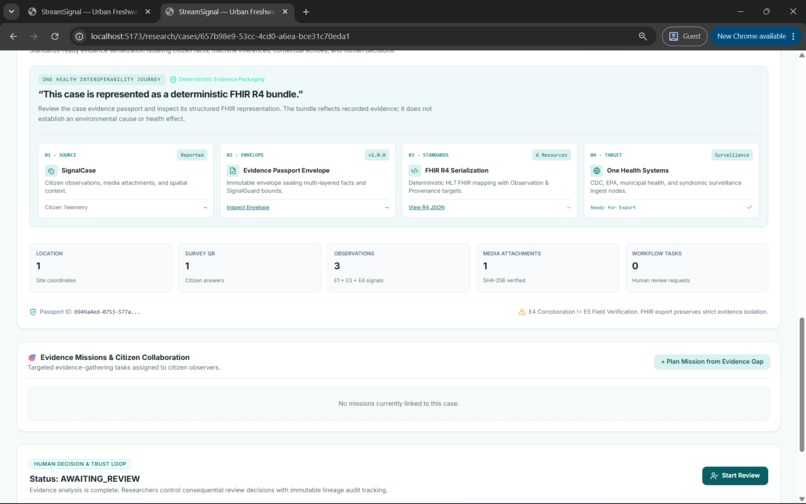
Task: Click the FHIR R4 Serialization code icon
Action: (415, 171)
